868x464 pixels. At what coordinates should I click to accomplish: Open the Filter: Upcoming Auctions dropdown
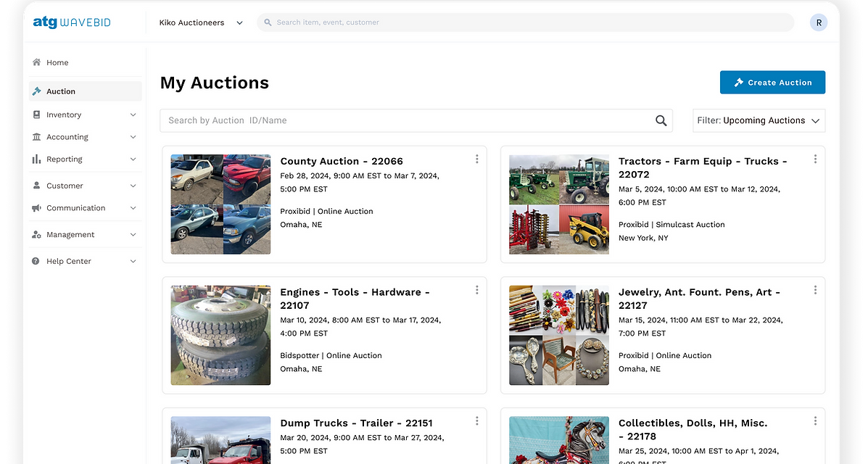pos(759,120)
